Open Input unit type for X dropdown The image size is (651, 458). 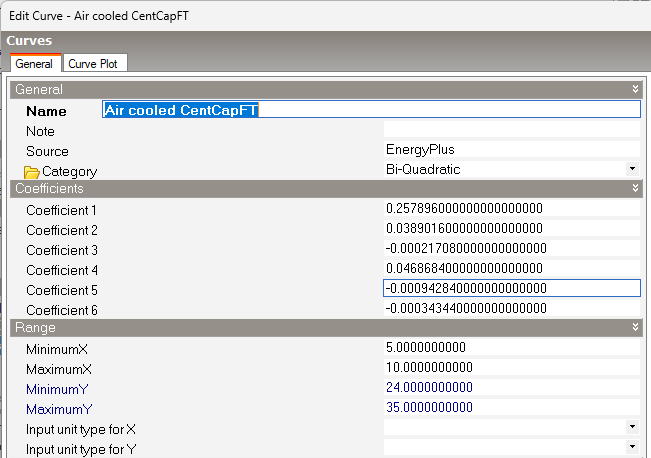click(x=632, y=428)
